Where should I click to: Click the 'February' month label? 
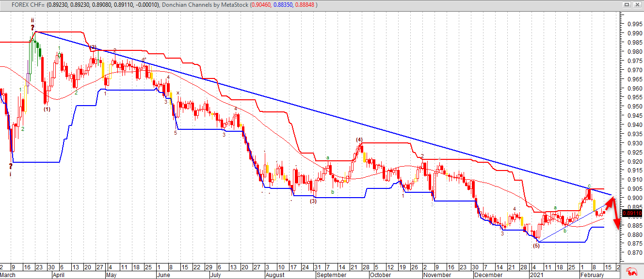[x=593, y=275]
